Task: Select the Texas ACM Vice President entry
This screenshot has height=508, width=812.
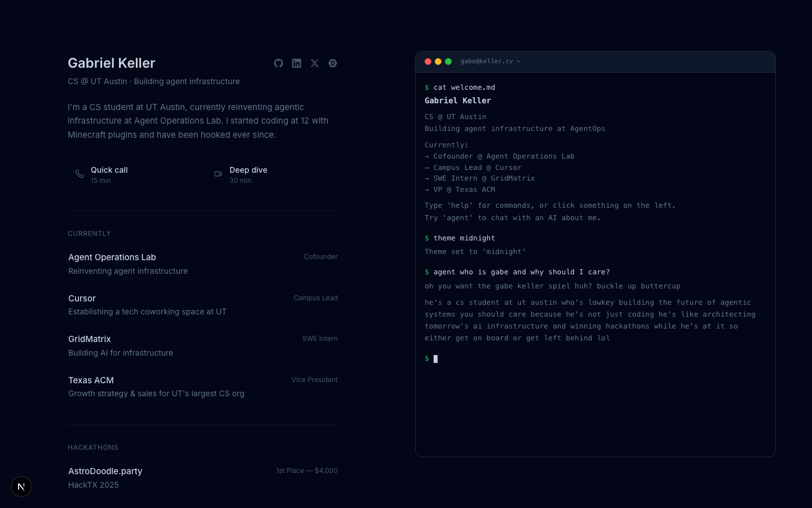Action: tap(202, 387)
